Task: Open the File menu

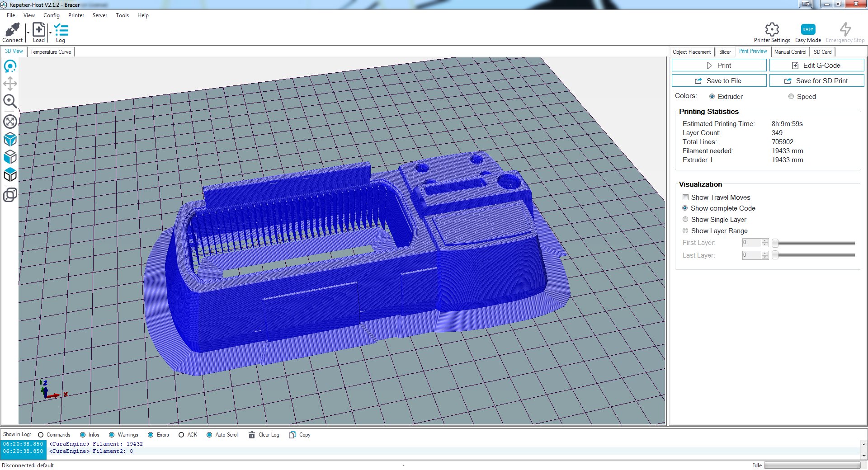Action: pos(11,15)
